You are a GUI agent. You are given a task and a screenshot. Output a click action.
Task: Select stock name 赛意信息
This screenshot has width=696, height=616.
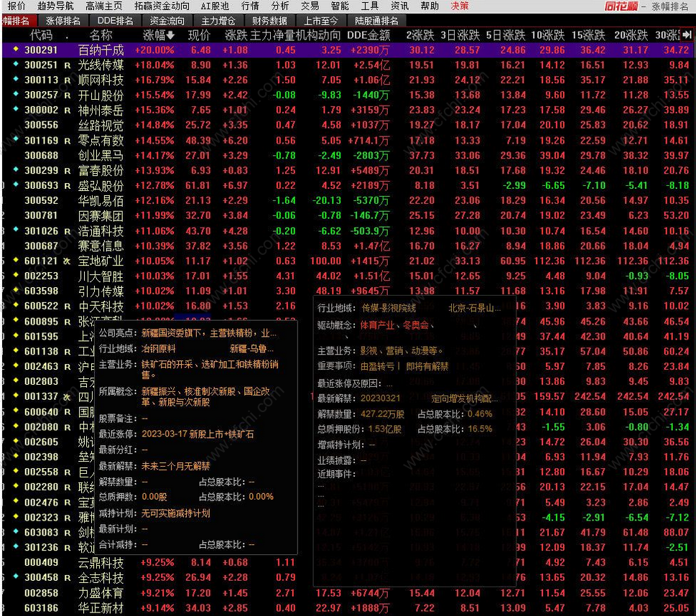pyautogui.click(x=101, y=246)
